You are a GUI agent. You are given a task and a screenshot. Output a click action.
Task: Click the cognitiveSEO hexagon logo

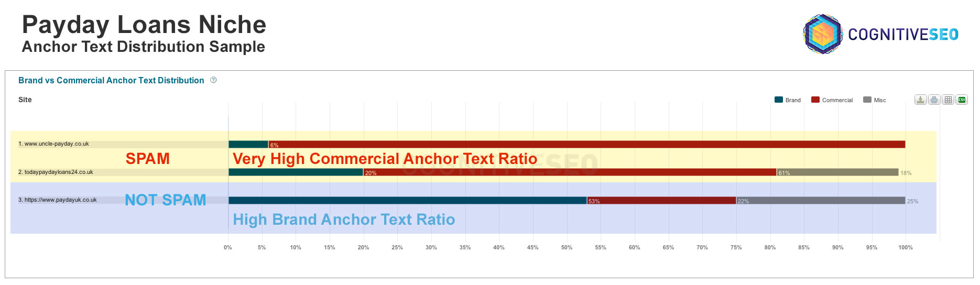pyautogui.click(x=823, y=34)
